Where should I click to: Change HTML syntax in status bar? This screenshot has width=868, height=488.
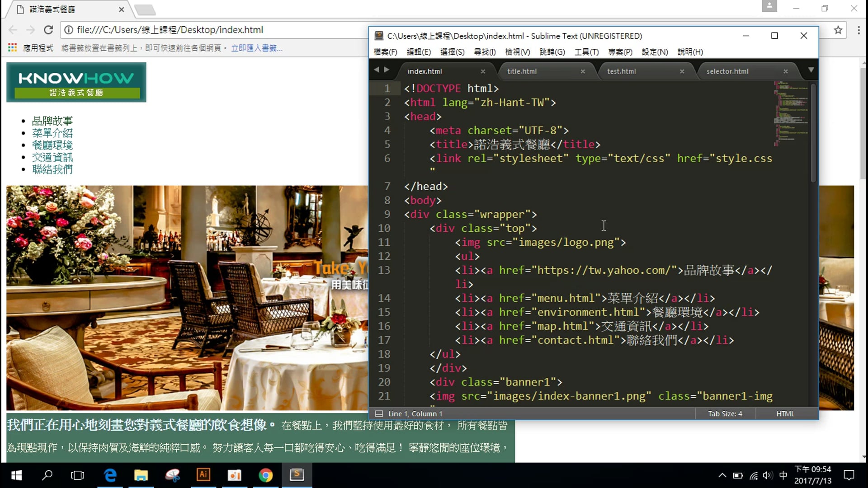pyautogui.click(x=785, y=413)
